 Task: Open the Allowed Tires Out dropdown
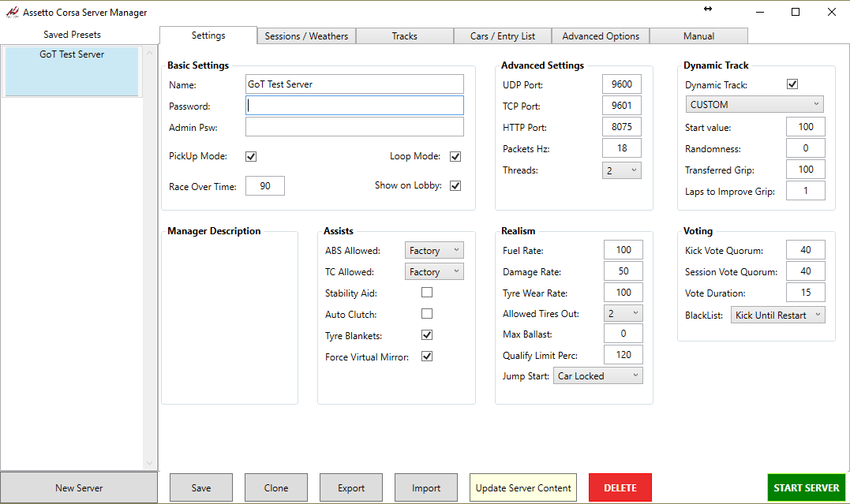click(x=623, y=313)
